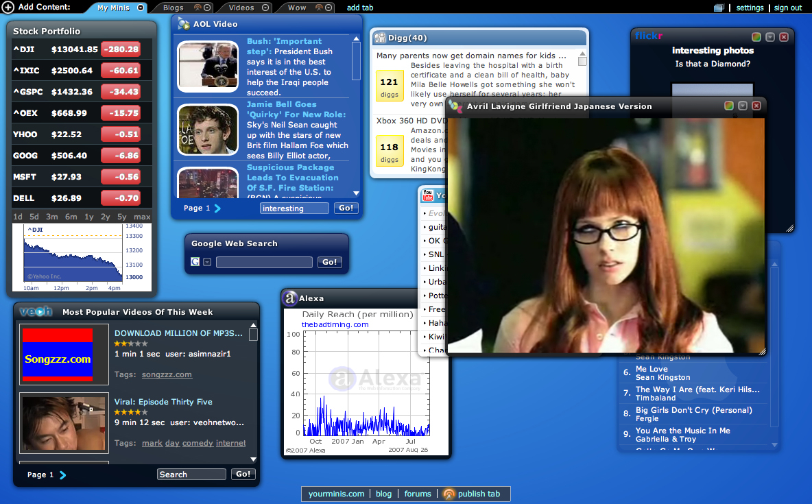Click the color icon in flickr widget header

click(756, 37)
